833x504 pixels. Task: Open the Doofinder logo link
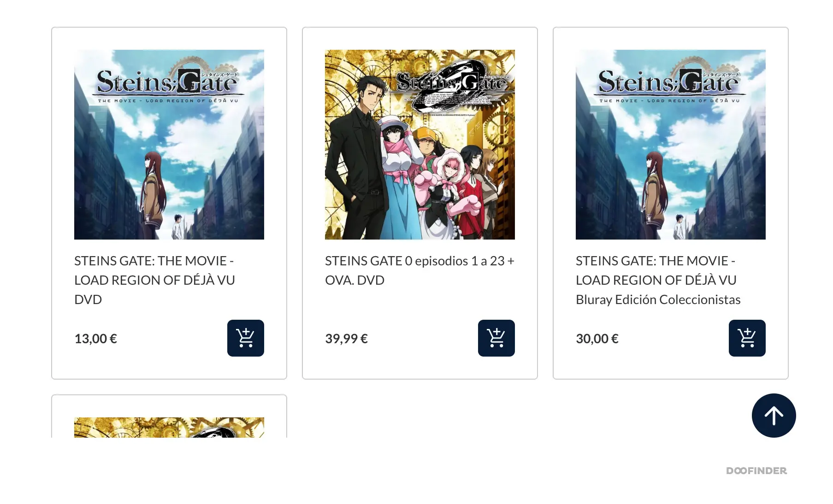coord(756,470)
